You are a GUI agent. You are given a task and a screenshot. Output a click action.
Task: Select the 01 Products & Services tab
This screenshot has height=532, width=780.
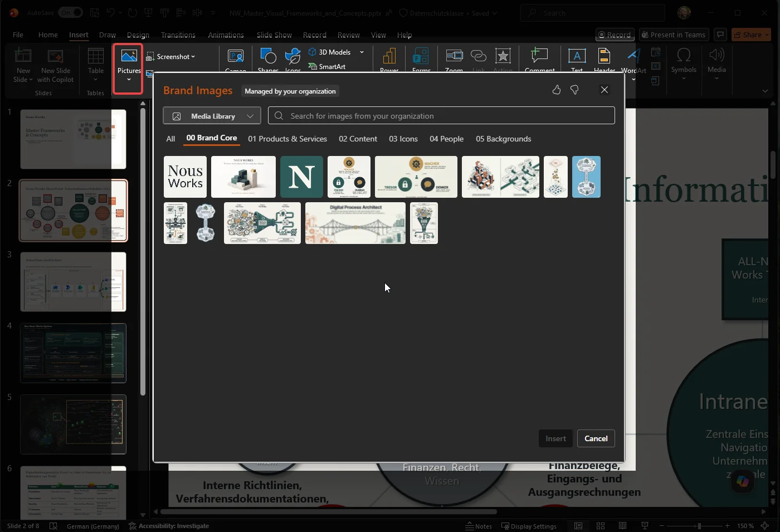click(287, 139)
